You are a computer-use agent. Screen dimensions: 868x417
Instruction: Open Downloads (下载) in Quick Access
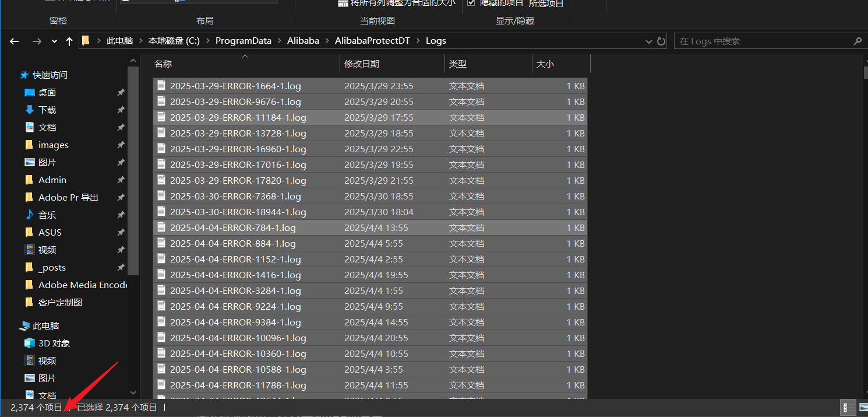pyautogui.click(x=47, y=110)
